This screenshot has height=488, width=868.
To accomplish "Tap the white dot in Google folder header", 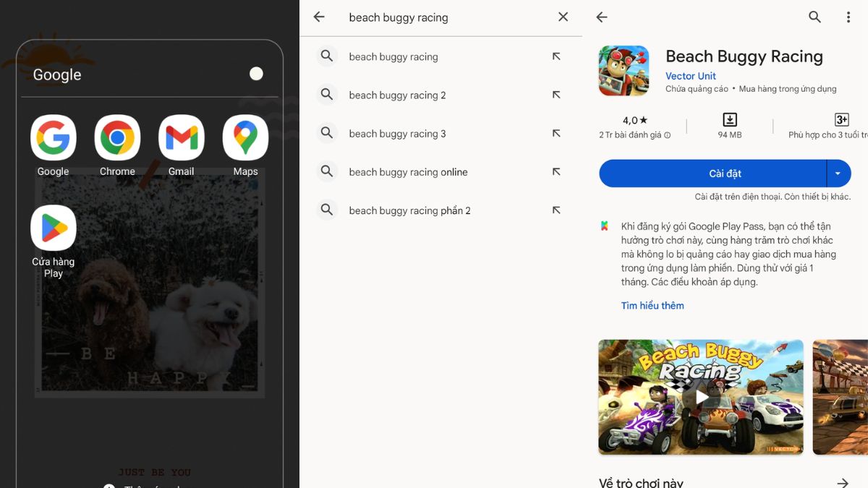I will coord(256,74).
